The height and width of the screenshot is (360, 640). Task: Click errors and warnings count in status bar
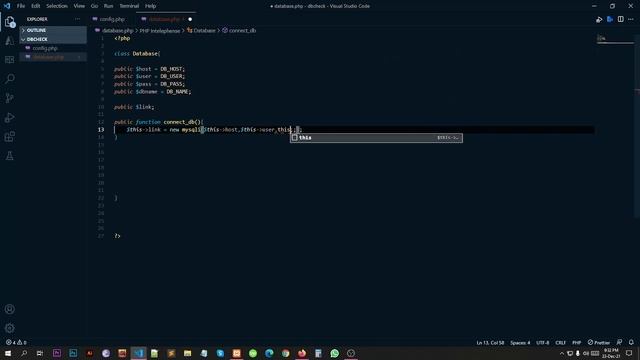click(x=16, y=342)
